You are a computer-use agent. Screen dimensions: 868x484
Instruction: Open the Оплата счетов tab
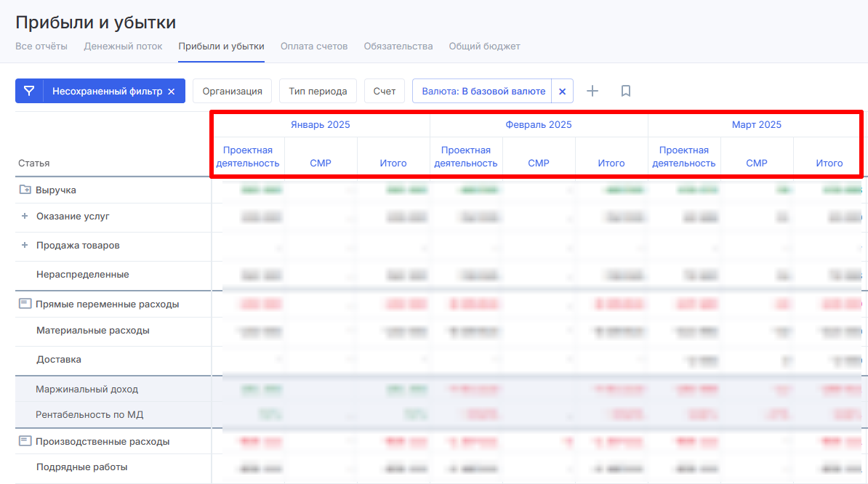[x=314, y=47]
